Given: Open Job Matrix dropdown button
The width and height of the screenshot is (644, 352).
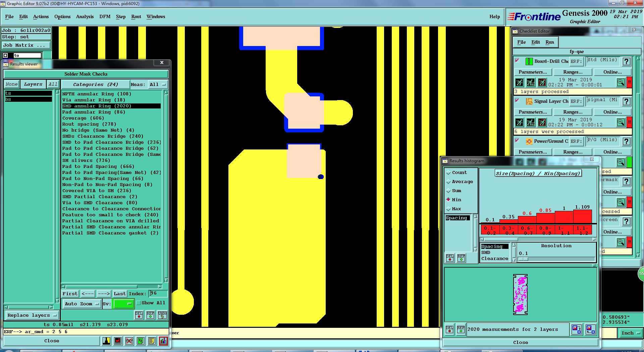Looking at the screenshot, I should coord(26,45).
